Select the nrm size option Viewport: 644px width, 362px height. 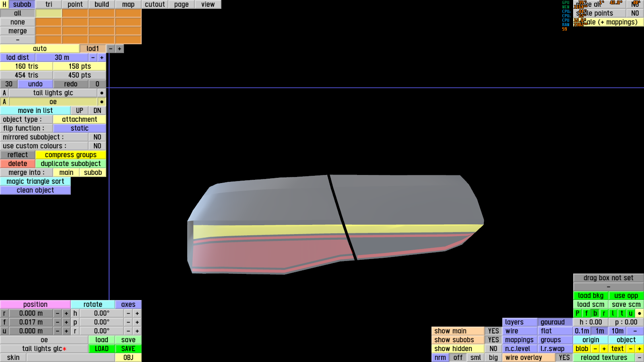point(440,358)
